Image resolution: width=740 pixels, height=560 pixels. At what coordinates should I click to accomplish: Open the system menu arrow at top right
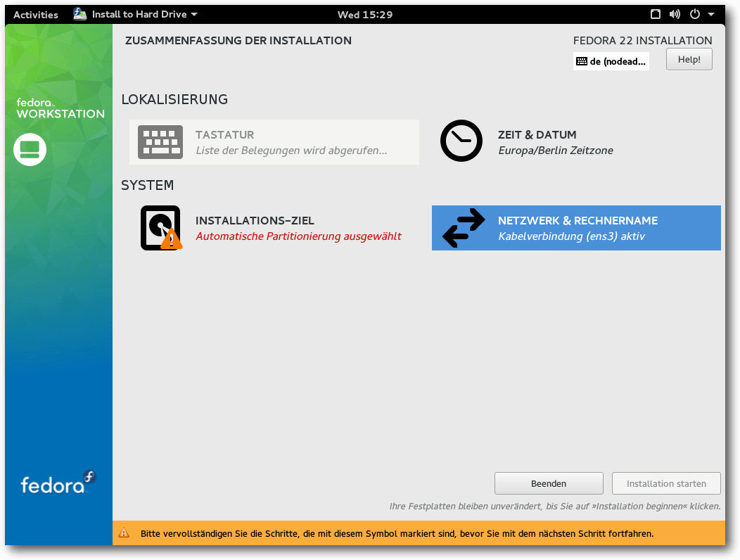coord(710,14)
